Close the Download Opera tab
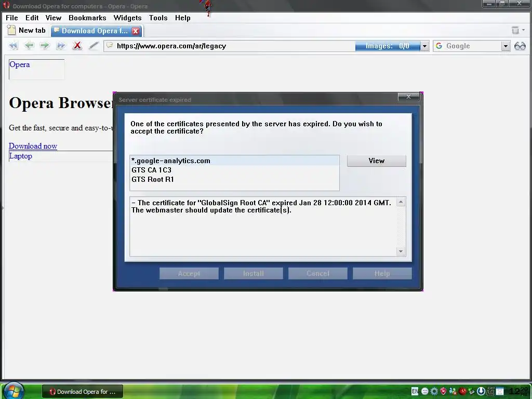Image resolution: width=532 pixels, height=399 pixels. [x=136, y=31]
